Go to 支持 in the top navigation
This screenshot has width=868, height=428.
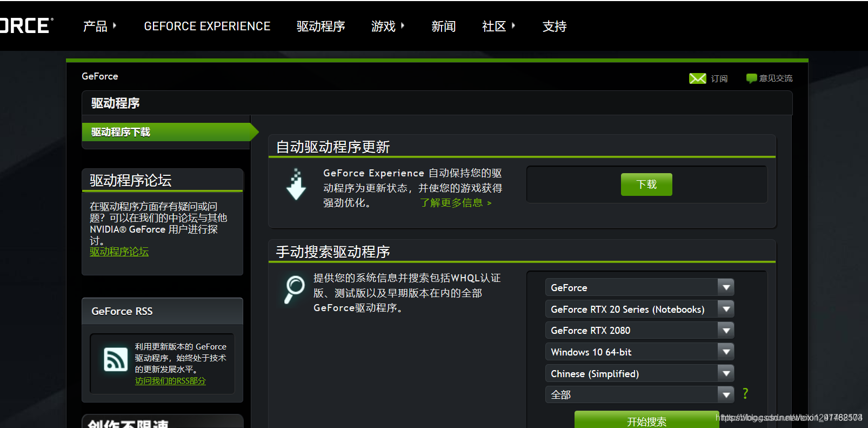click(555, 26)
